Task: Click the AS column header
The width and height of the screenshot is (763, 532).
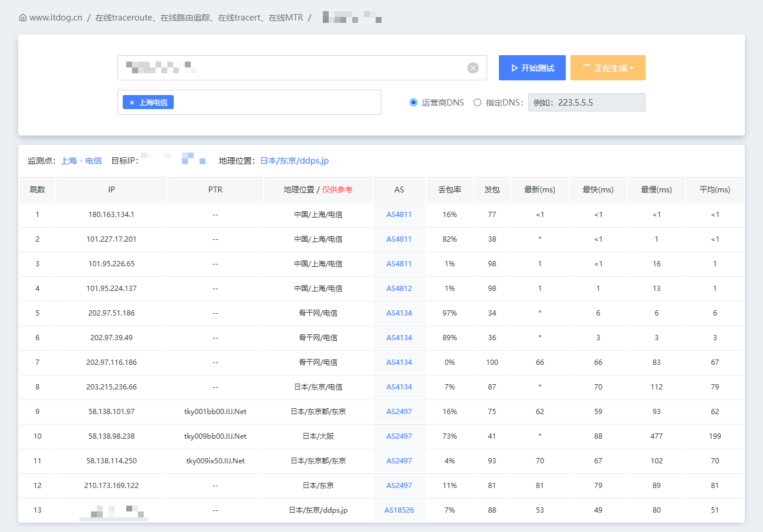Action: (399, 190)
